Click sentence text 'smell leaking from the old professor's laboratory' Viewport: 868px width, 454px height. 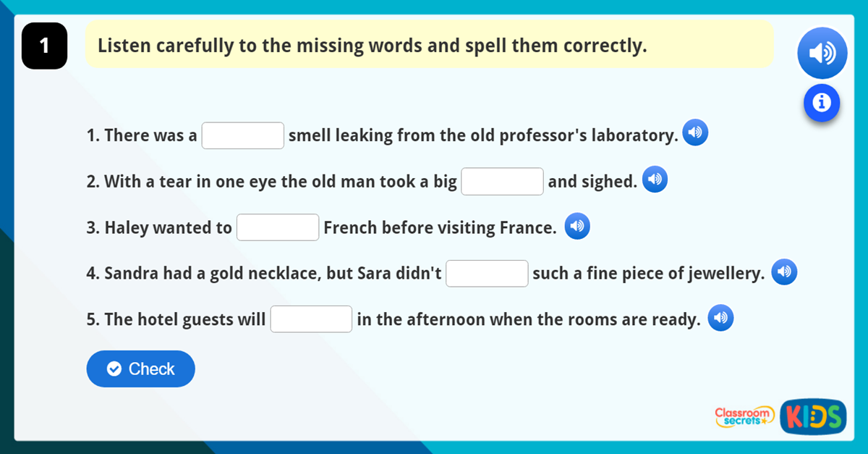[x=482, y=135]
